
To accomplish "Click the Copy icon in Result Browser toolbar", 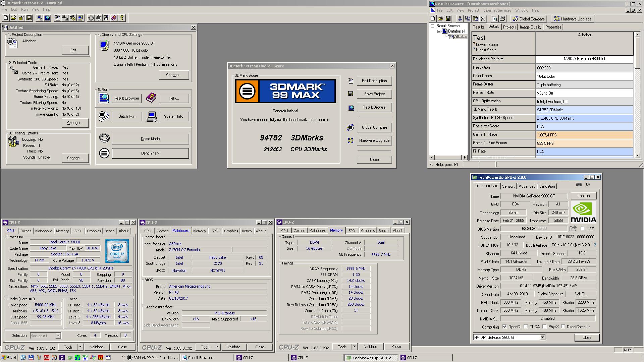I will [468, 19].
